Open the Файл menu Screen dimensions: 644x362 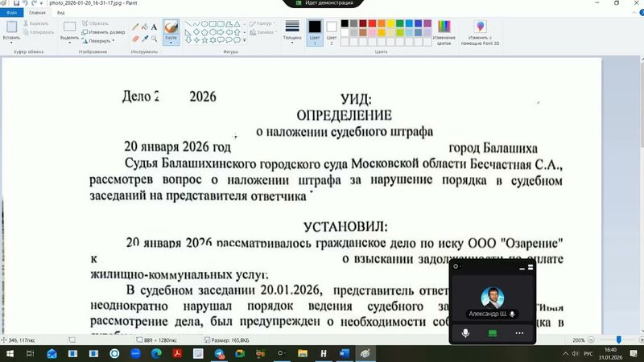click(x=11, y=13)
